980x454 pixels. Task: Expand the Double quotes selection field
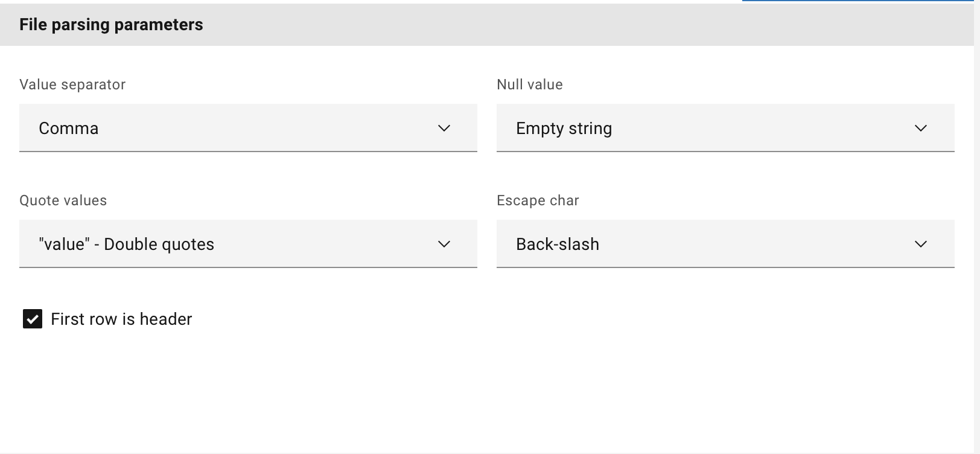point(247,244)
